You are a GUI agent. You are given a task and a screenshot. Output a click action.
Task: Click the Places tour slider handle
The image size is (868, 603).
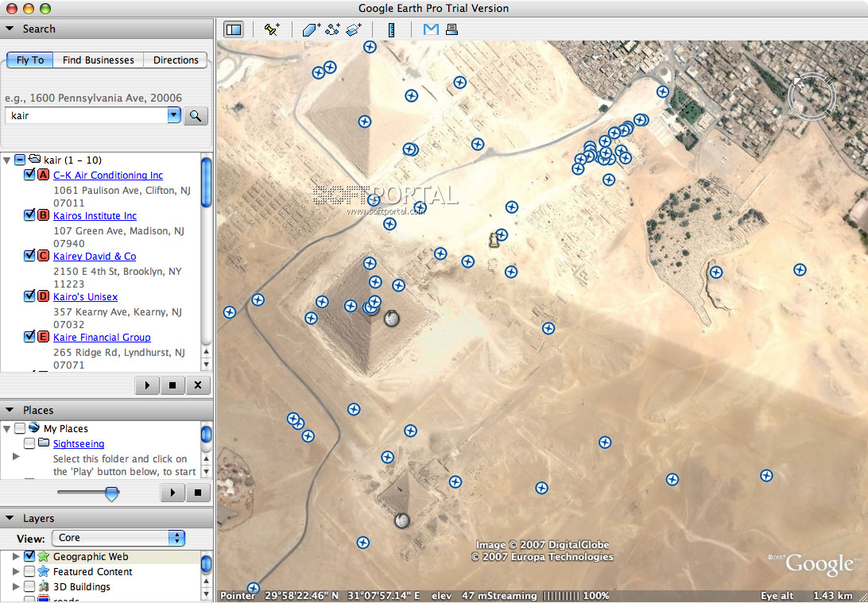coord(112,493)
